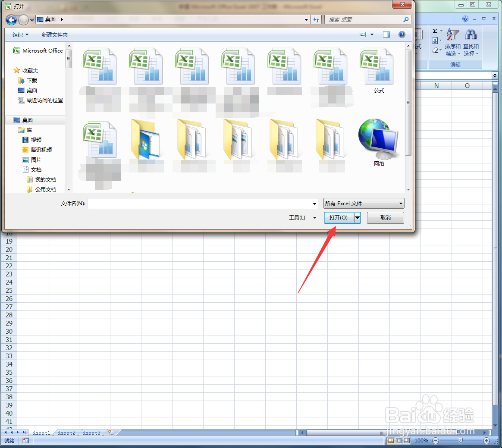This screenshot has height=448, width=502.
Task: Open 最近访问的位置 recent places
Action: pos(41,100)
